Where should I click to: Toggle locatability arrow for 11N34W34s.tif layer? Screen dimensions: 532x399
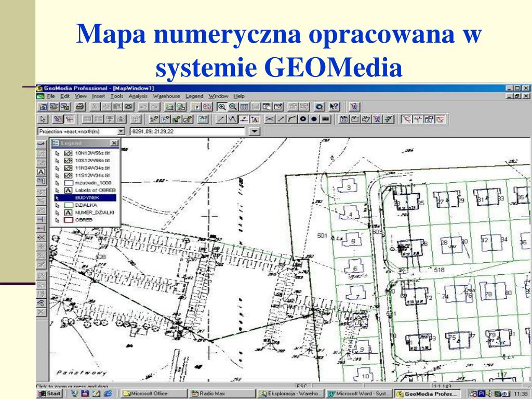57,168
